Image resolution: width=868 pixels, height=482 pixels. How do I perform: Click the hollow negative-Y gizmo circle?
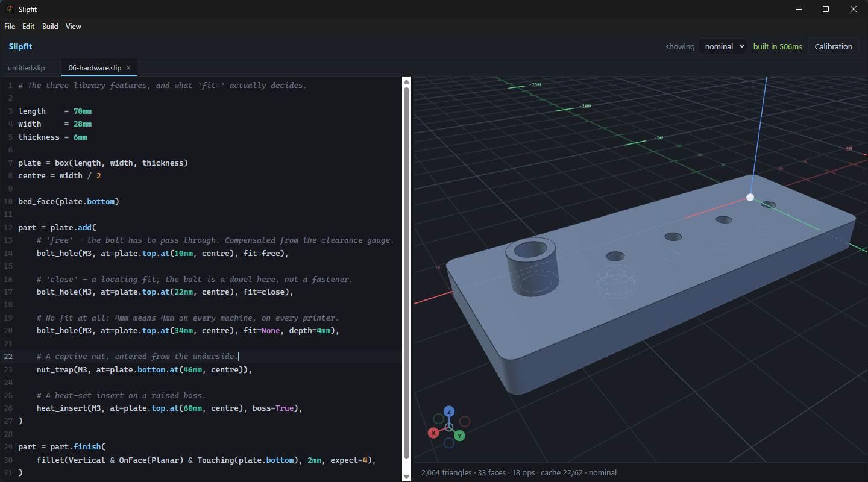[438, 418]
